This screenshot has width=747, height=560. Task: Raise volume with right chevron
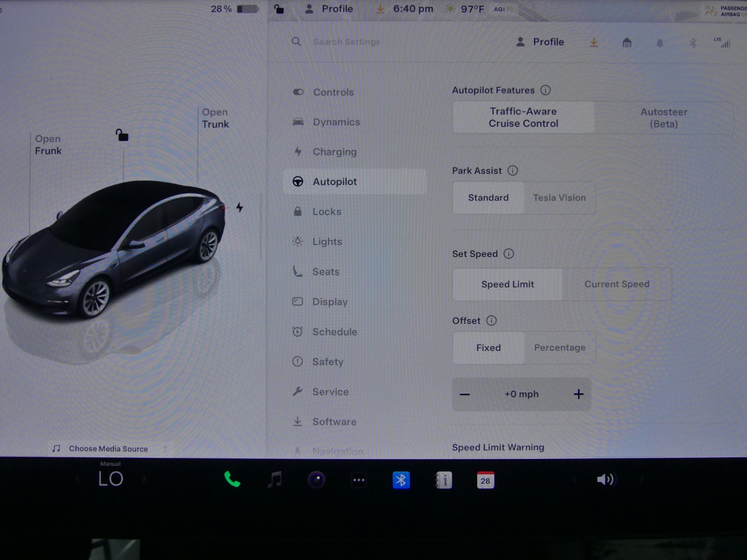(x=641, y=480)
